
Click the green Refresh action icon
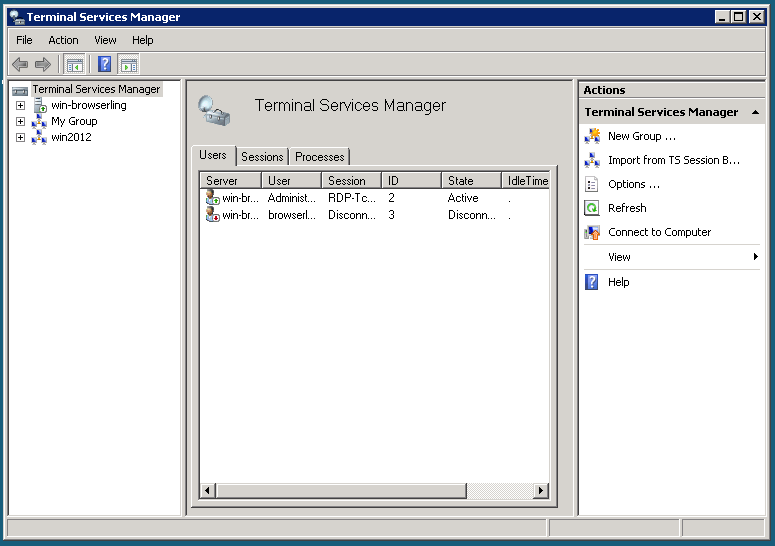tap(592, 208)
